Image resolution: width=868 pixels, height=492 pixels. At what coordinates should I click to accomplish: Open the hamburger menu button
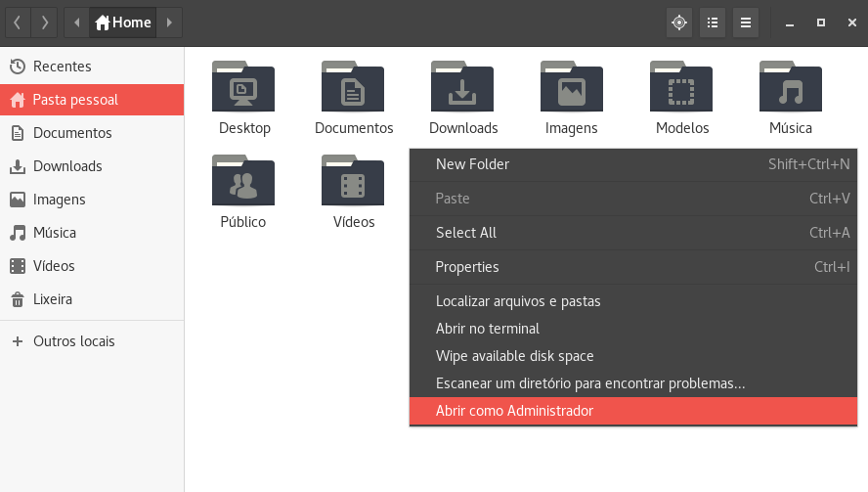[x=746, y=22]
